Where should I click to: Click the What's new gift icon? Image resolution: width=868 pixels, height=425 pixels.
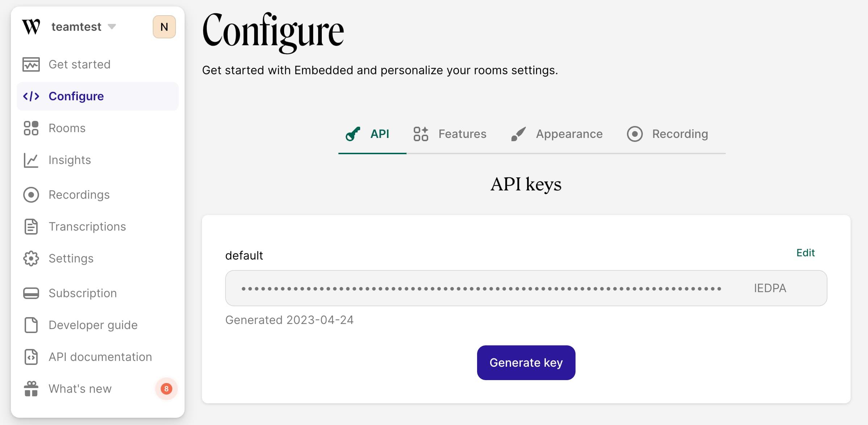coord(31,389)
